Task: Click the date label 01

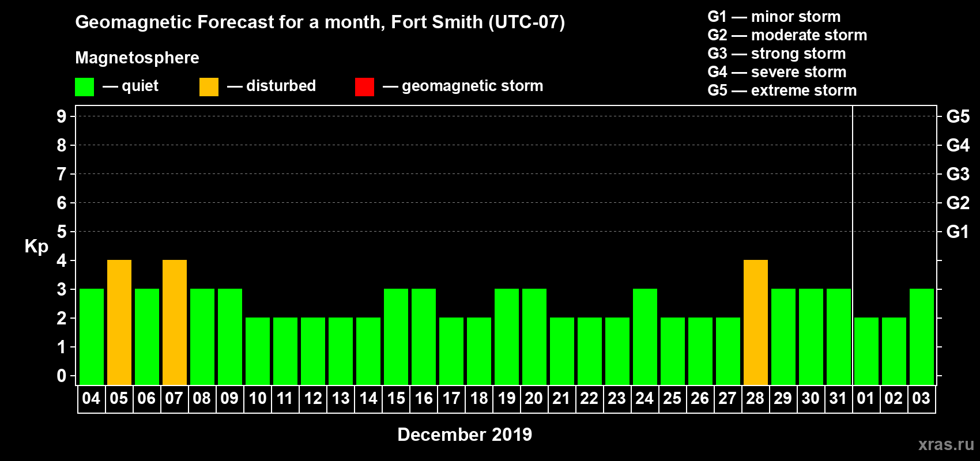Action: click(866, 398)
